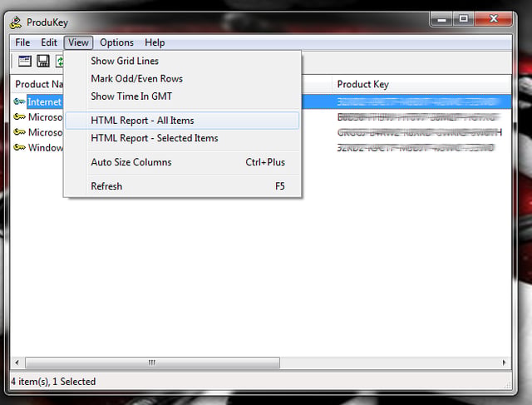Image resolution: width=532 pixels, height=405 pixels.
Task: Toggle Mark Odd/Even Rows option
Action: (183, 79)
